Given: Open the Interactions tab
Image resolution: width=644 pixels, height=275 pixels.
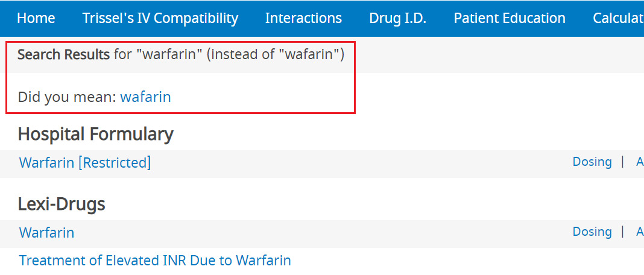Looking at the screenshot, I should pos(303,18).
